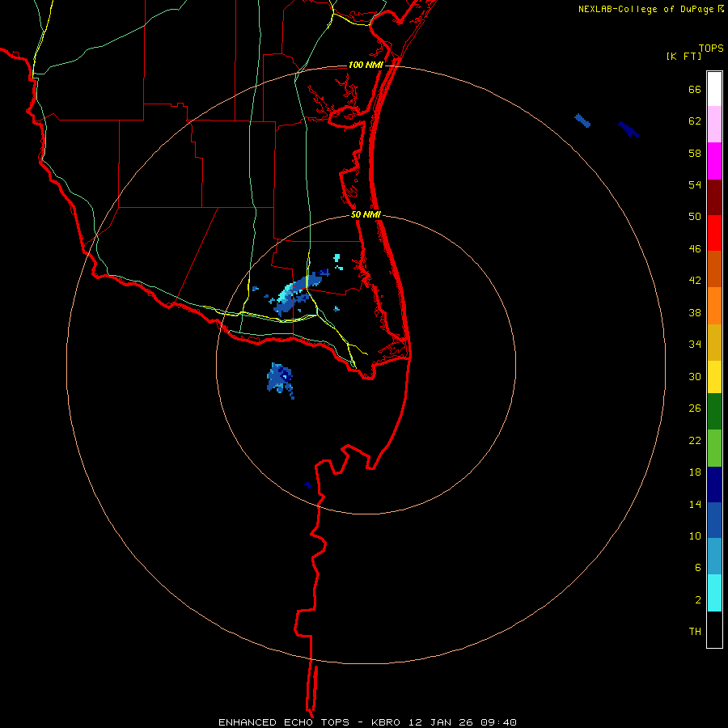
Task: Select the magenta swatch on the TOPS scale
Action: 714,161
